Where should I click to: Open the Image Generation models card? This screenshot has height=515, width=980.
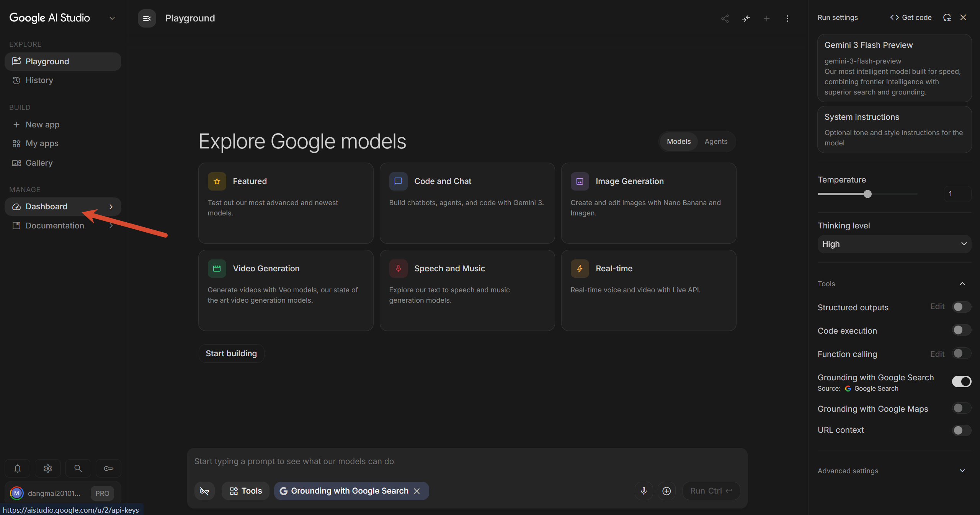[649, 203]
